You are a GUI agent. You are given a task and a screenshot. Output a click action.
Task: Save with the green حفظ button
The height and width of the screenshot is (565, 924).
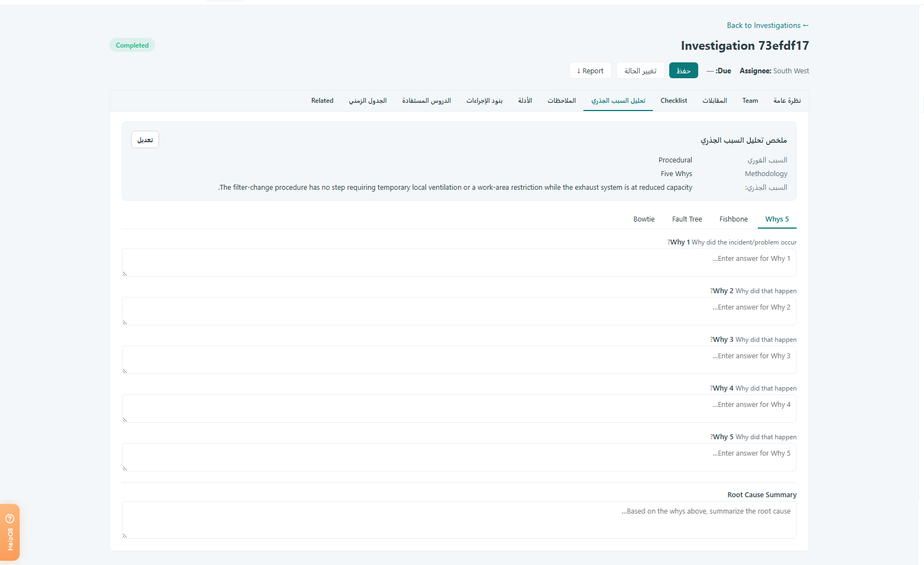[683, 71]
